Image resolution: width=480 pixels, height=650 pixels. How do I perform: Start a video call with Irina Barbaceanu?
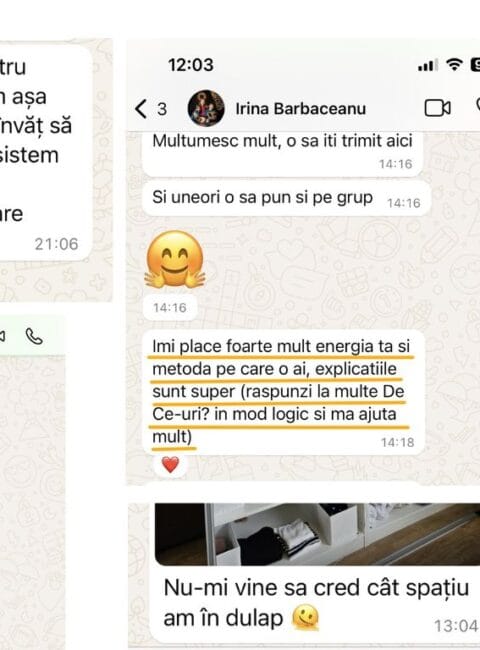[438, 109]
